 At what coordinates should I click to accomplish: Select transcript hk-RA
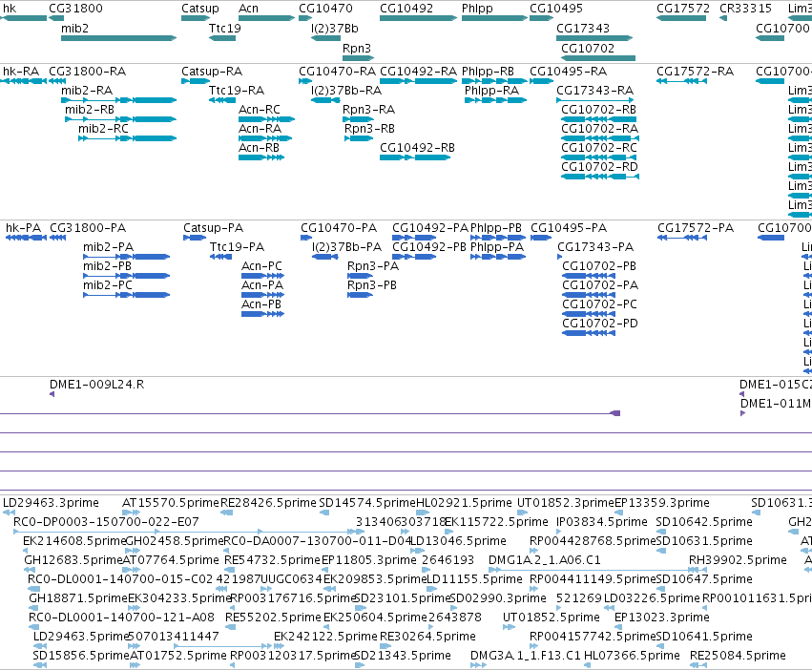pyautogui.click(x=24, y=81)
